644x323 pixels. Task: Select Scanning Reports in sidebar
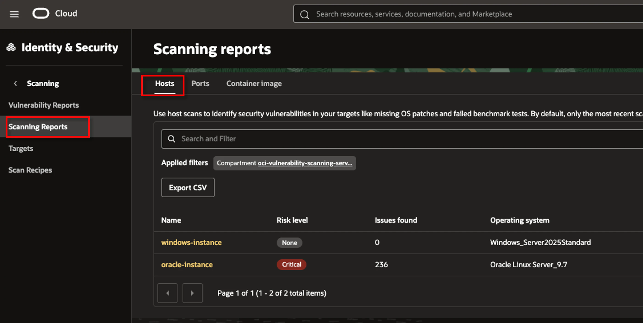[x=38, y=127]
